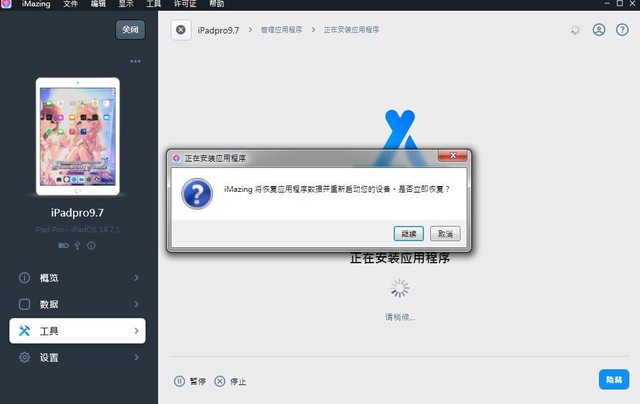Open the user account icon
640x404 pixels.
pyautogui.click(x=599, y=30)
